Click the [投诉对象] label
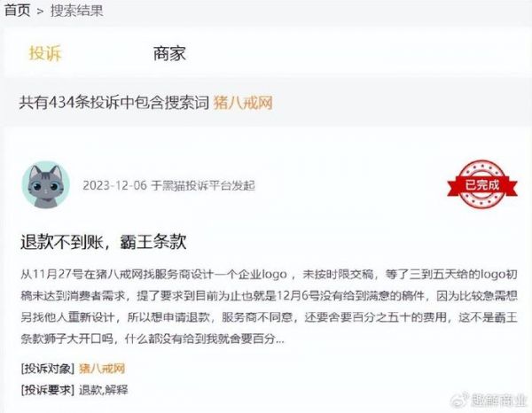Screen dimensions: 532x413 pos(48,368)
